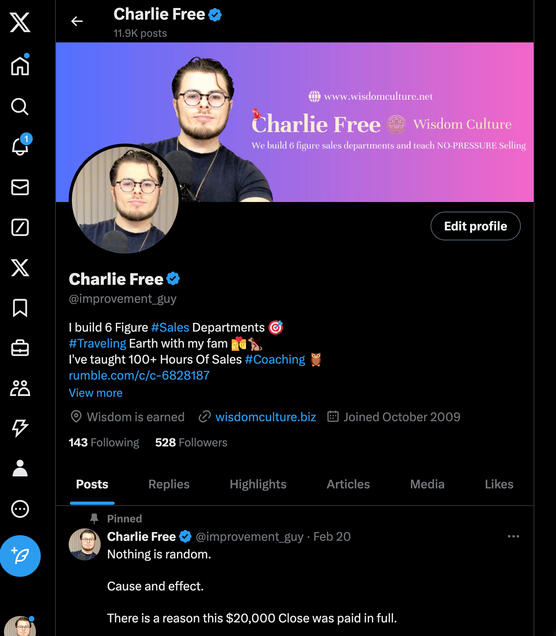Screen dimensions: 556x636
Task: View the 528 Followers list
Action: click(x=191, y=442)
